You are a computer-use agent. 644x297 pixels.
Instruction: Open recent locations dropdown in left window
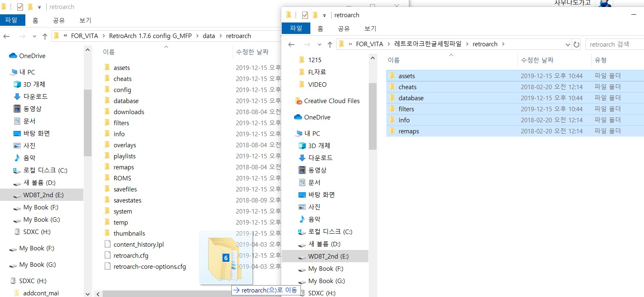point(34,36)
